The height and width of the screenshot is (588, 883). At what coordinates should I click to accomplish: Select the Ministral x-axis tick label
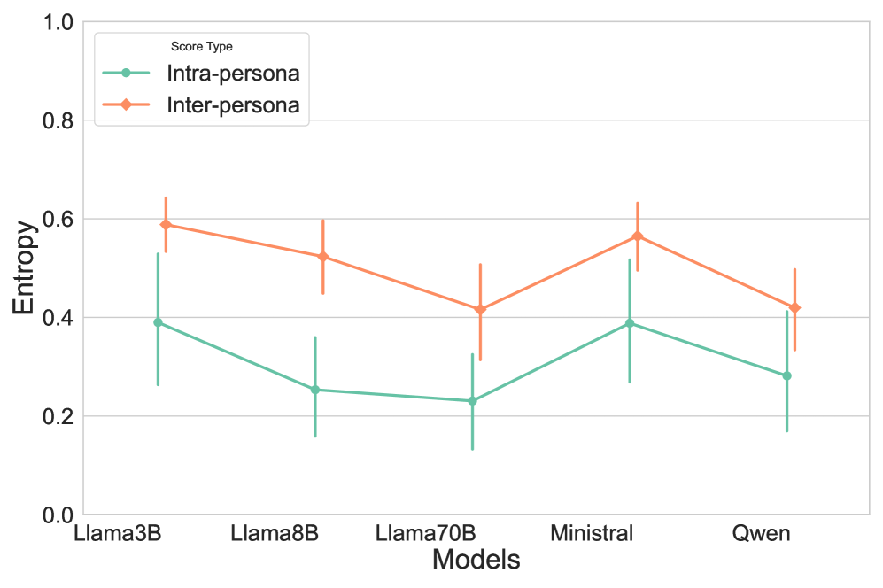click(x=592, y=534)
